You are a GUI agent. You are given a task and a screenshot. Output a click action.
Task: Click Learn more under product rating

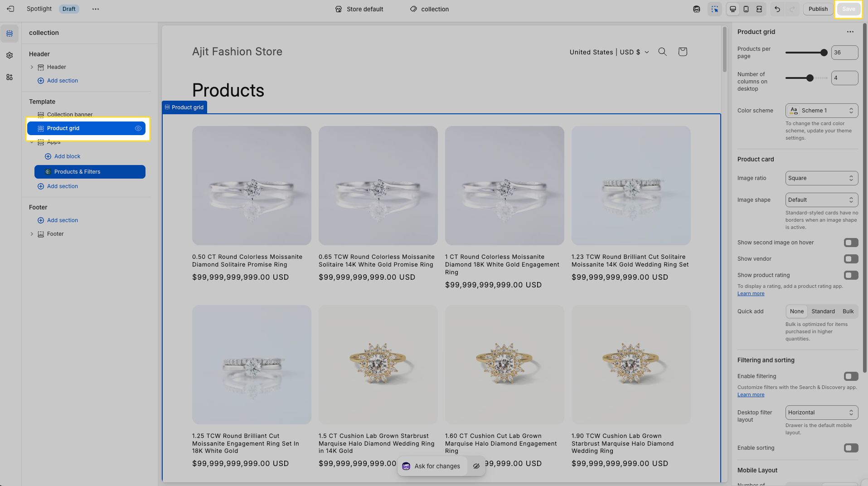pos(750,293)
